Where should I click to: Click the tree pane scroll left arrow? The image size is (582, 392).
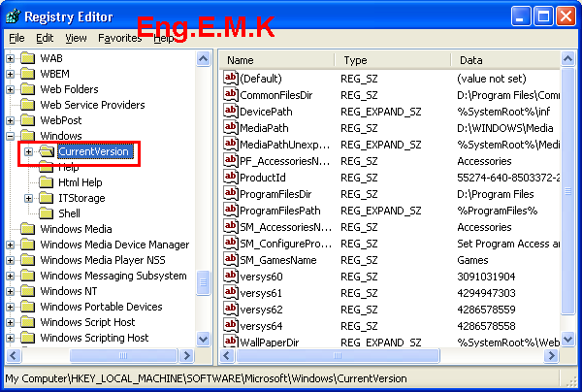click(14, 356)
